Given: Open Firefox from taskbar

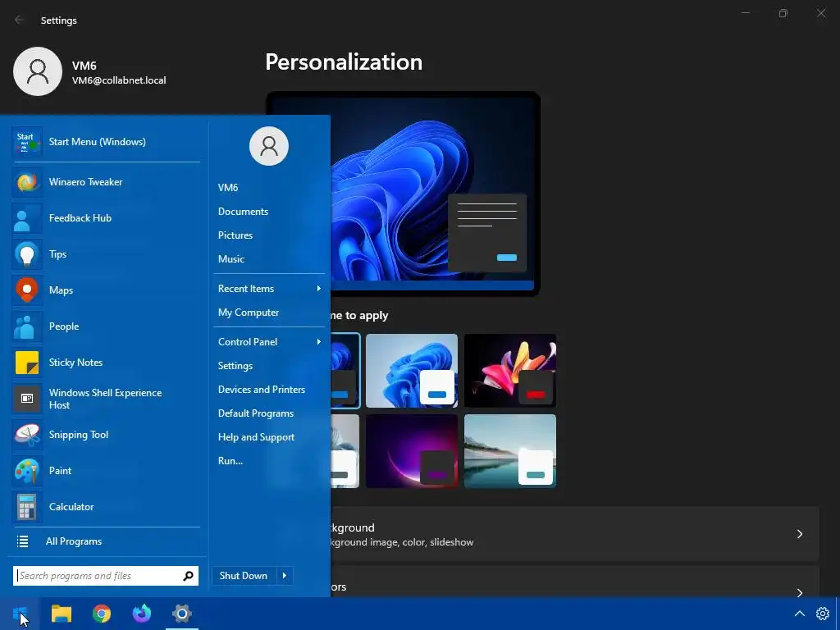Looking at the screenshot, I should click(x=142, y=614).
